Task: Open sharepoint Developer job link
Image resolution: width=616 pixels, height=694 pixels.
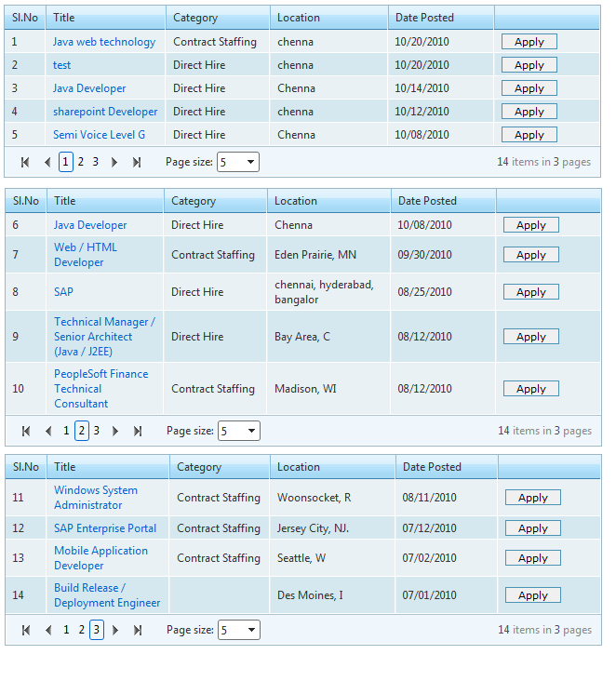Action: pos(105,112)
